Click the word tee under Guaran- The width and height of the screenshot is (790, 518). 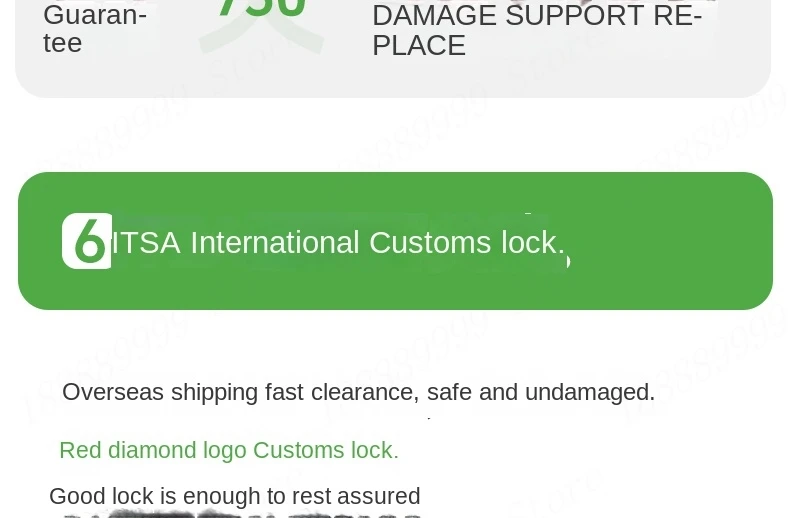click(62, 42)
